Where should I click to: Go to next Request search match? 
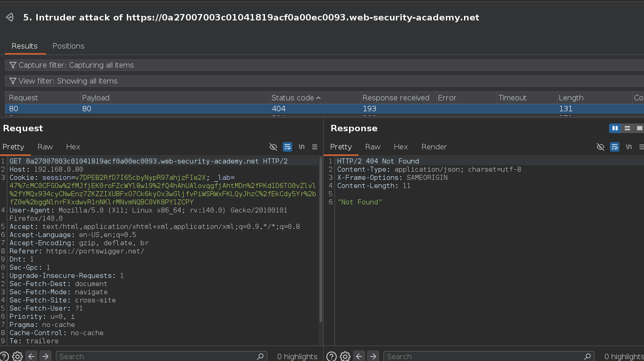click(x=45, y=356)
